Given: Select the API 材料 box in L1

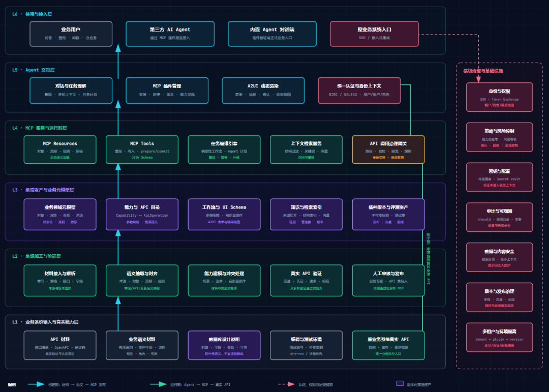Looking at the screenshot, I should click(x=60, y=345).
